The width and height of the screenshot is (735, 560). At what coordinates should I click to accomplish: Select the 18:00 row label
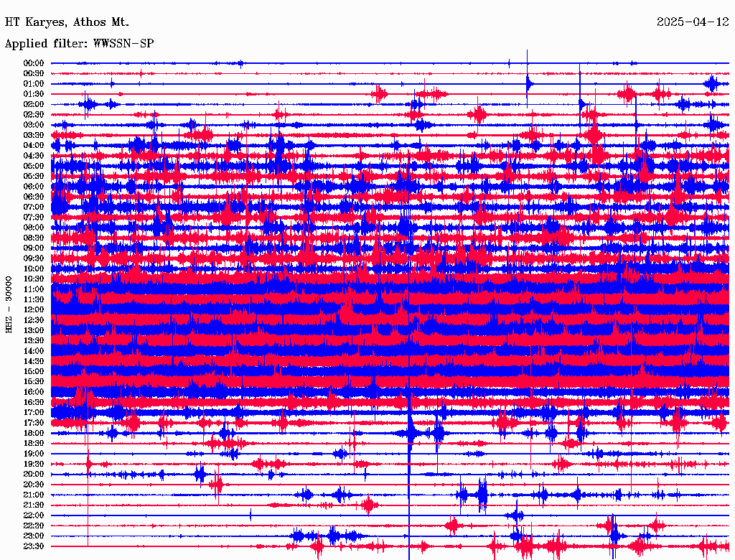click(34, 434)
